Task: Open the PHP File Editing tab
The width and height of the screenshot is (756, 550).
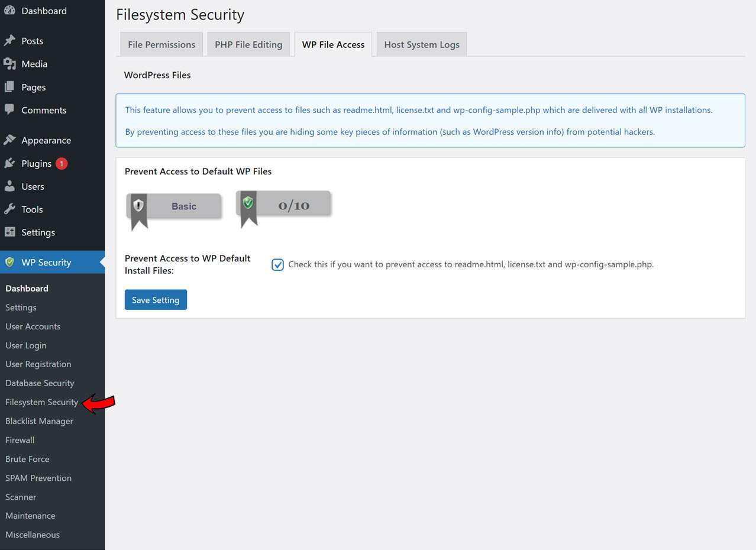Action: point(248,44)
